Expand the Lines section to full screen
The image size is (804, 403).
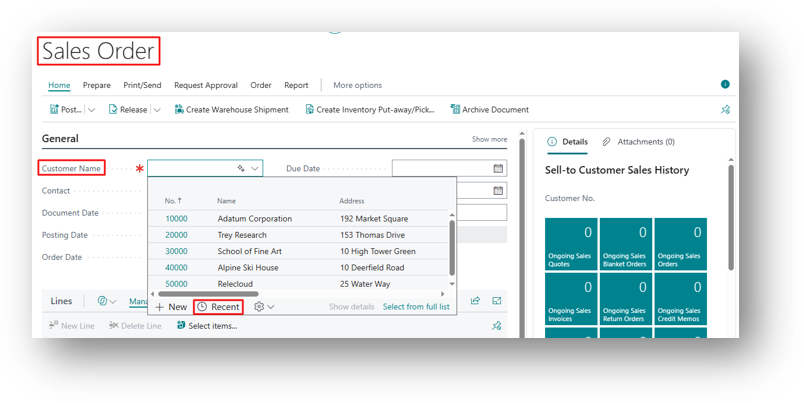(496, 300)
